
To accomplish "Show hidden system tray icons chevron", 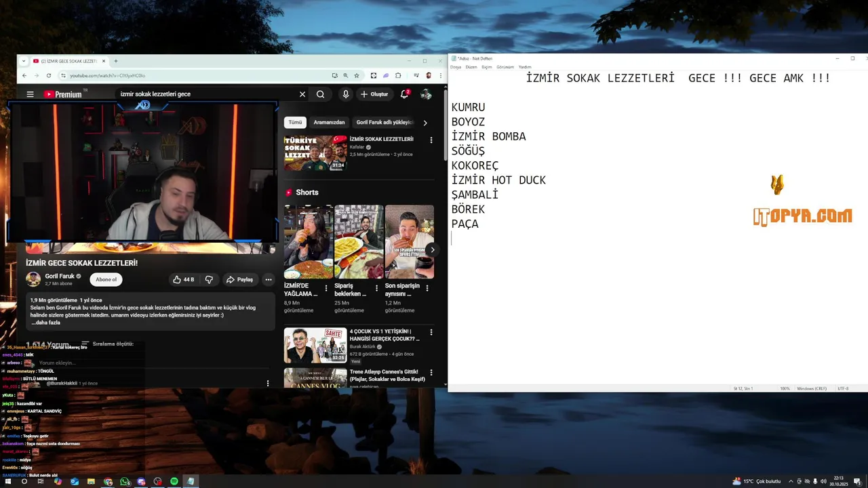I will click(x=791, y=481).
